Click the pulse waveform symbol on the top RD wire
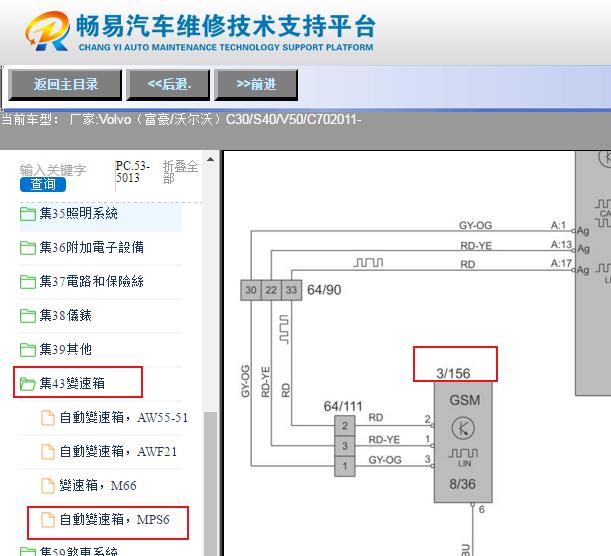 (368, 263)
